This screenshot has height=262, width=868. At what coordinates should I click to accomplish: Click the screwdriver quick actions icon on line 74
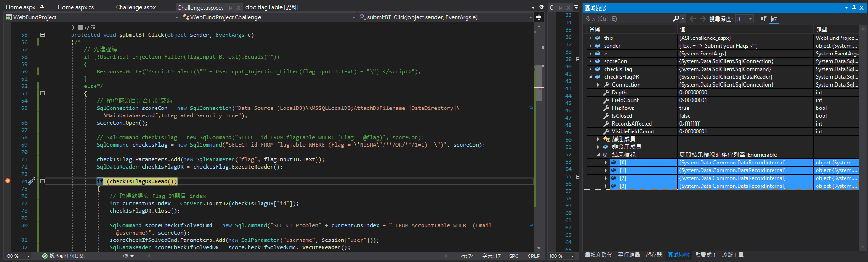pos(32,181)
